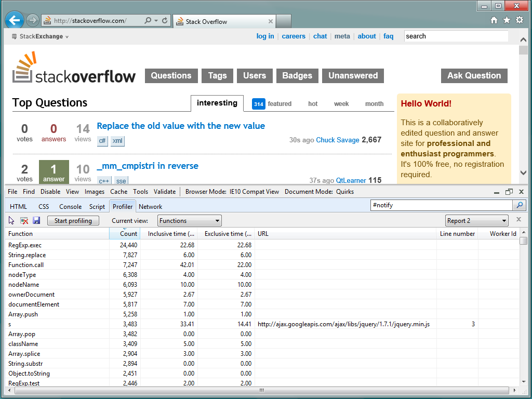Open the browser Home icon
Screen dimensions: 532x399
pos(494,20)
